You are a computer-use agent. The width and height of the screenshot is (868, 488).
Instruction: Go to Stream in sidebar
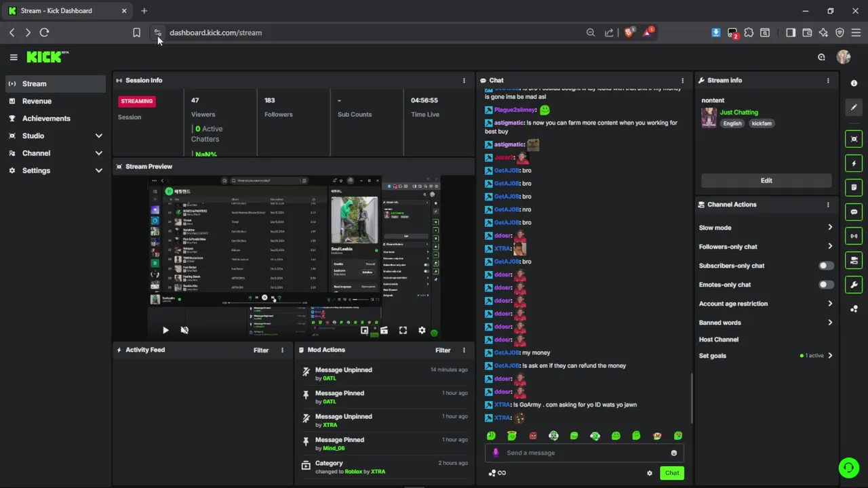coord(56,84)
